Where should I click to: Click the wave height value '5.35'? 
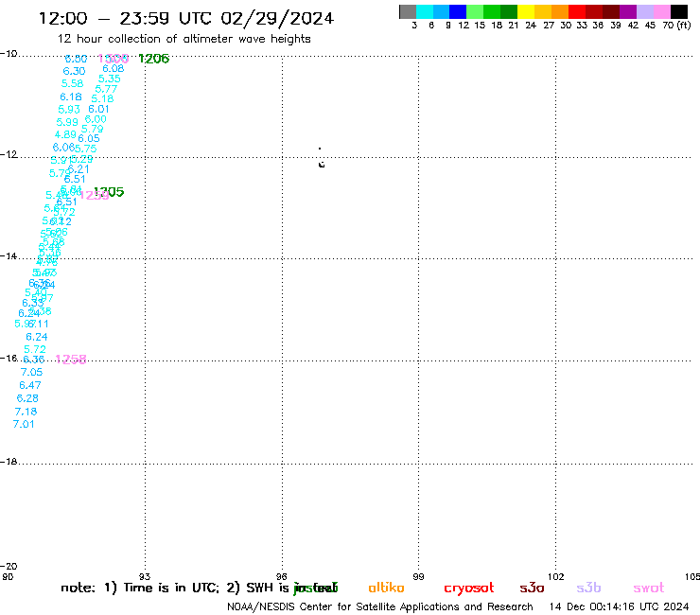point(110,79)
